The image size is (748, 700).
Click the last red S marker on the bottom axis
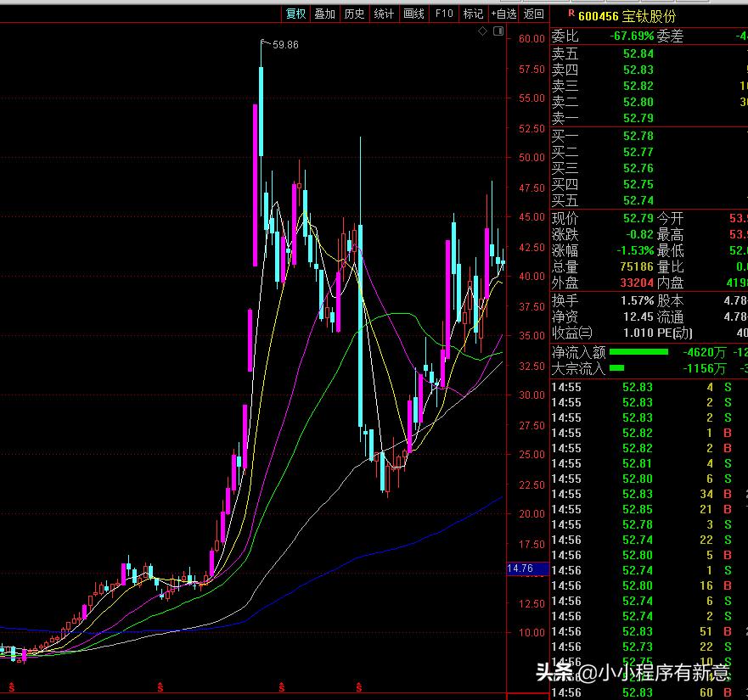(359, 684)
